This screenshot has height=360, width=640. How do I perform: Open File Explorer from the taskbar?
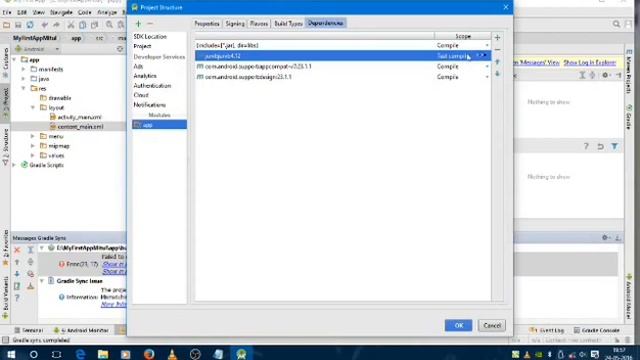103,354
